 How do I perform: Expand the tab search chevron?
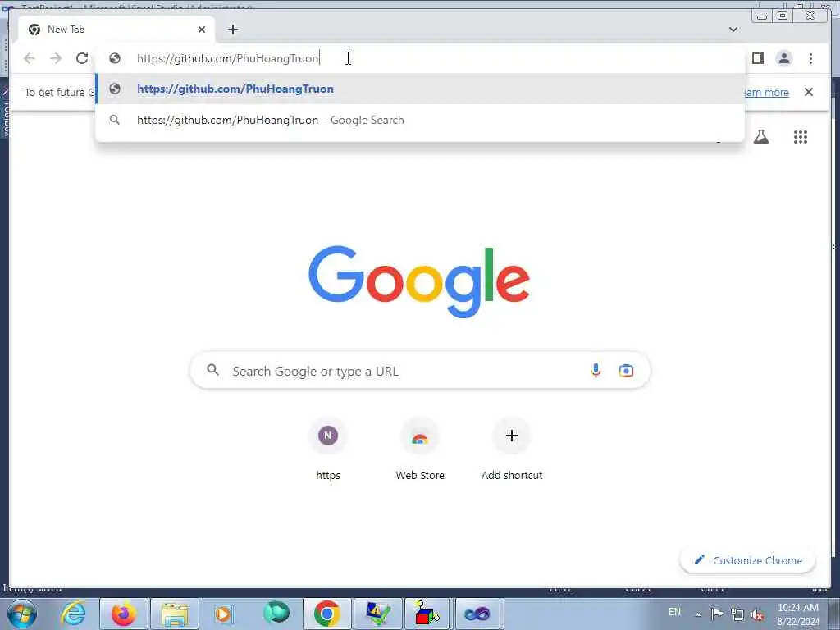[x=733, y=30]
